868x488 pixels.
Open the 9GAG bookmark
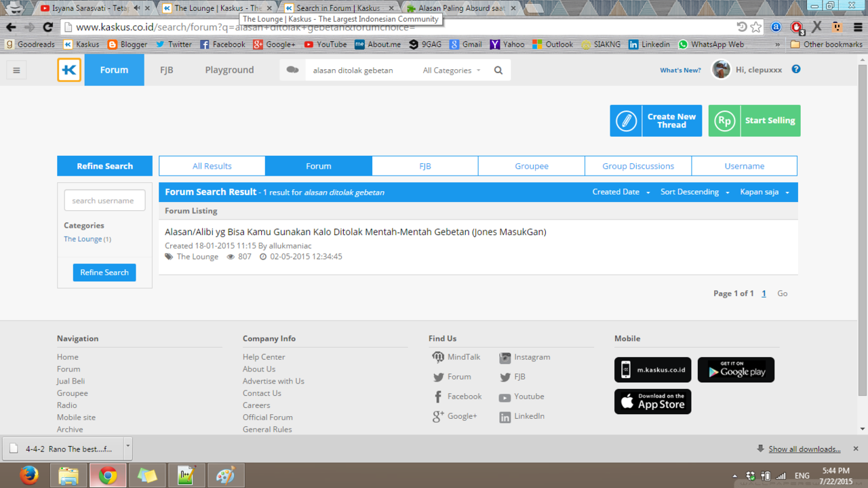[x=425, y=44]
